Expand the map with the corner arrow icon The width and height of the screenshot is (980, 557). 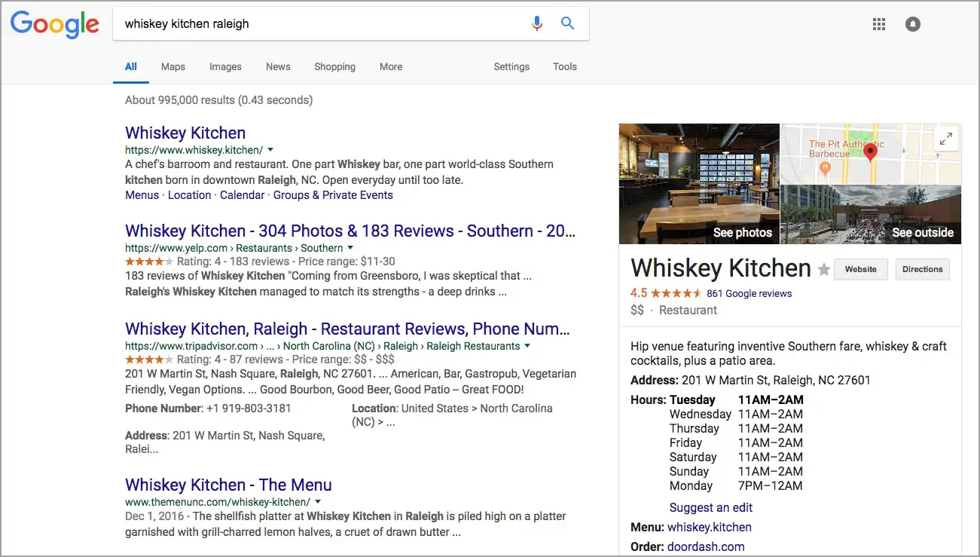coord(946,138)
